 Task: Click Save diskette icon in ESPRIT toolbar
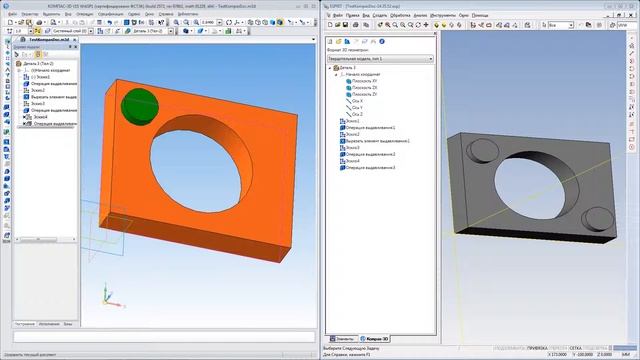[x=345, y=25]
